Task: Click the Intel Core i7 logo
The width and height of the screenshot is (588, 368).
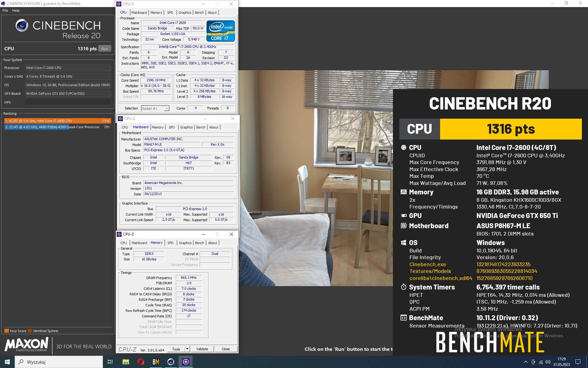Action: [221, 31]
